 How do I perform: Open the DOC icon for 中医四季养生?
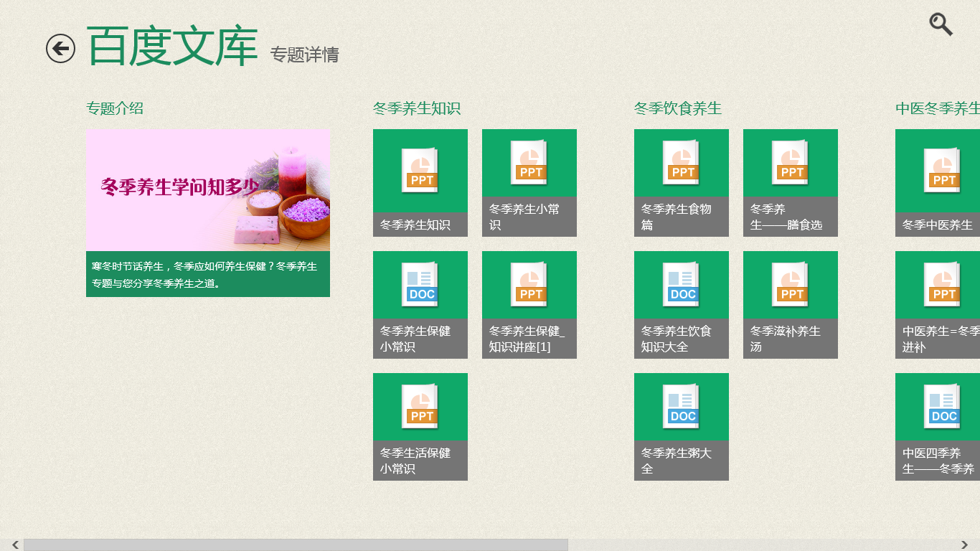coord(943,407)
